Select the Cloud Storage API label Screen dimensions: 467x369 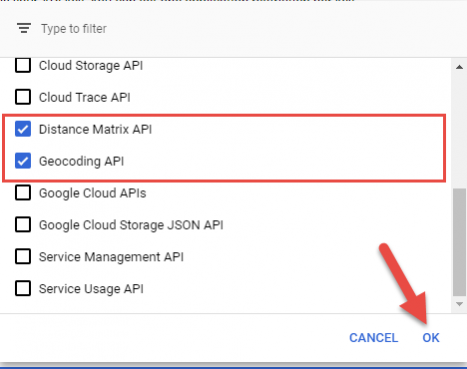point(91,66)
